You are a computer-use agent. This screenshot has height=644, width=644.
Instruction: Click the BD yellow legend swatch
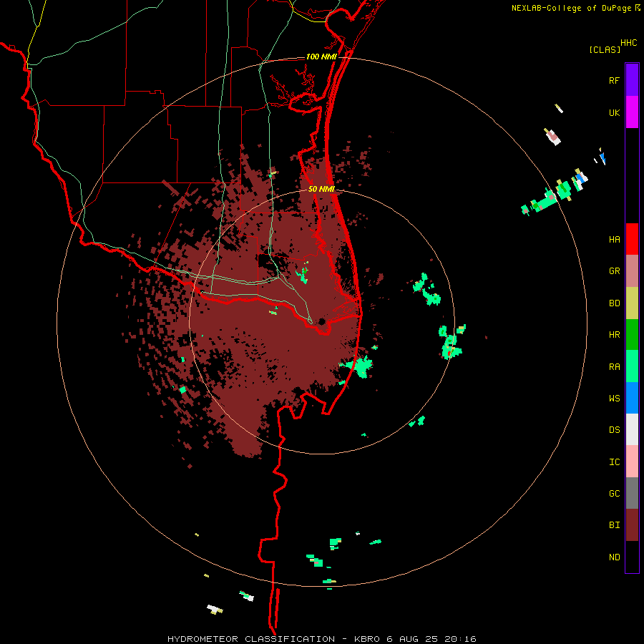[x=632, y=303]
